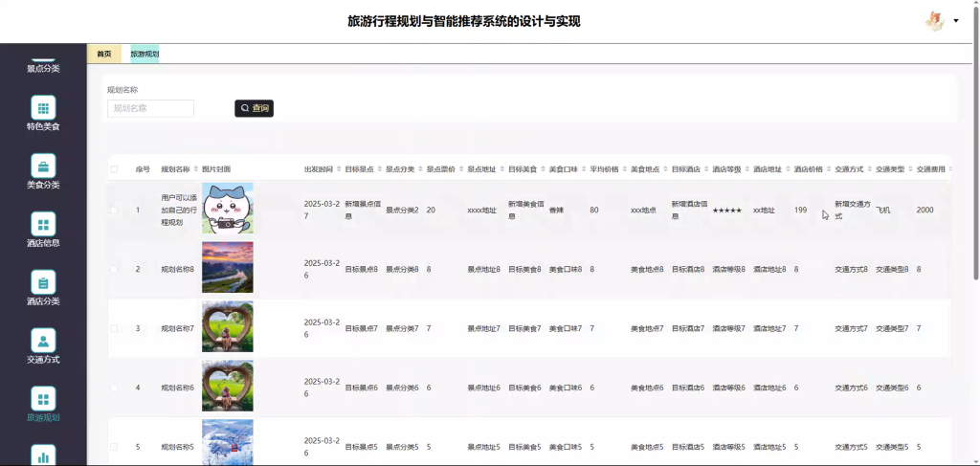Click the 2000 transport cost cell
This screenshot has width=980, height=466.
[925, 210]
